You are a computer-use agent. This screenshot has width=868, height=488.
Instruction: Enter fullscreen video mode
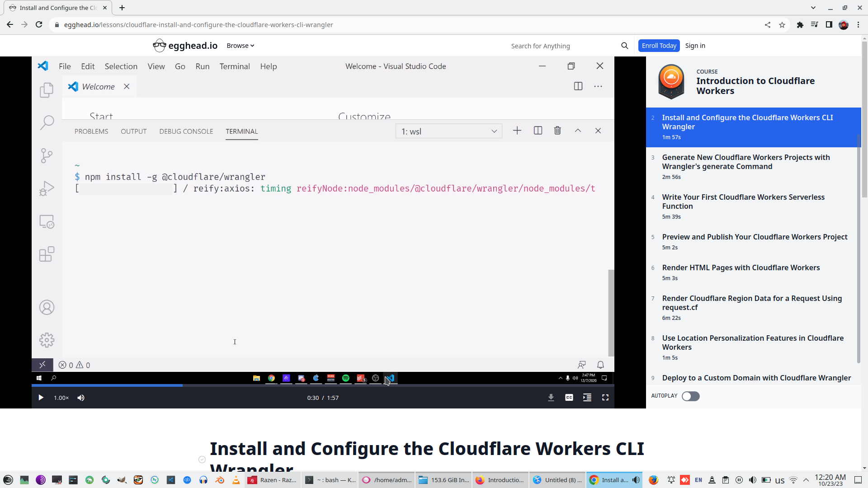pos(605,398)
